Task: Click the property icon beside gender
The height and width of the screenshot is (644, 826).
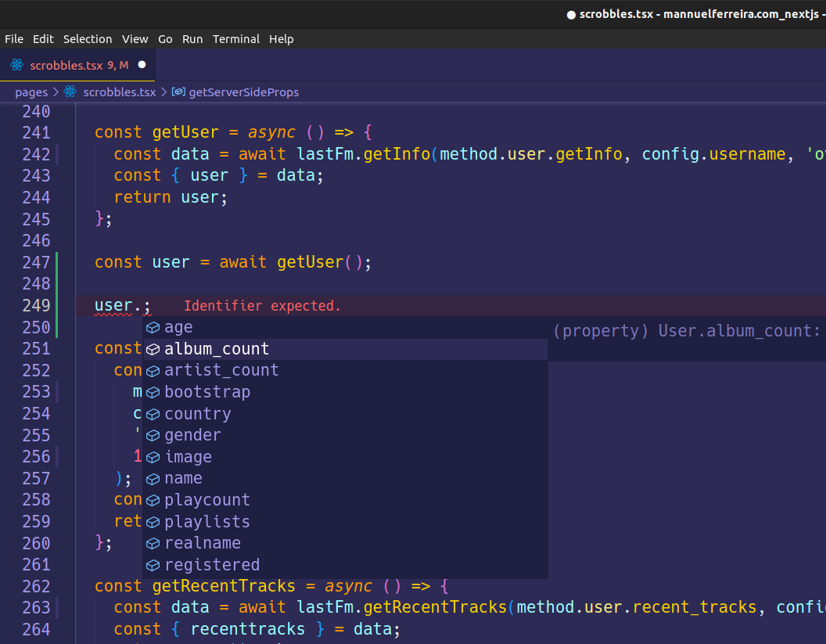Action: [153, 436]
